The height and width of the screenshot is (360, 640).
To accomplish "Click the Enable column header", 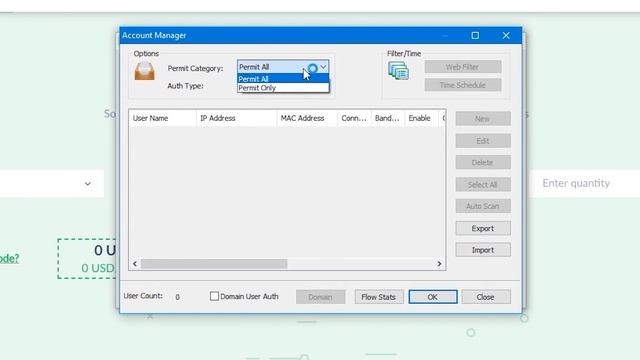I will (x=421, y=118).
